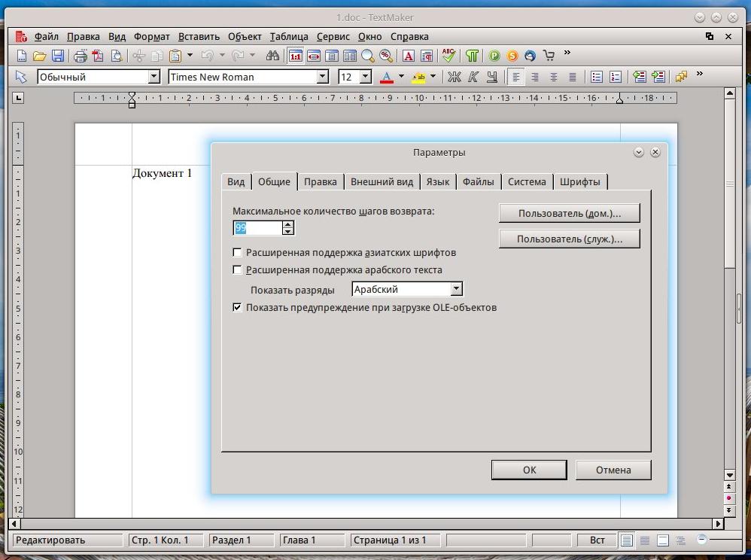Click Пользователь (дом.)... button
Screen dimensions: 751x560
(570, 214)
